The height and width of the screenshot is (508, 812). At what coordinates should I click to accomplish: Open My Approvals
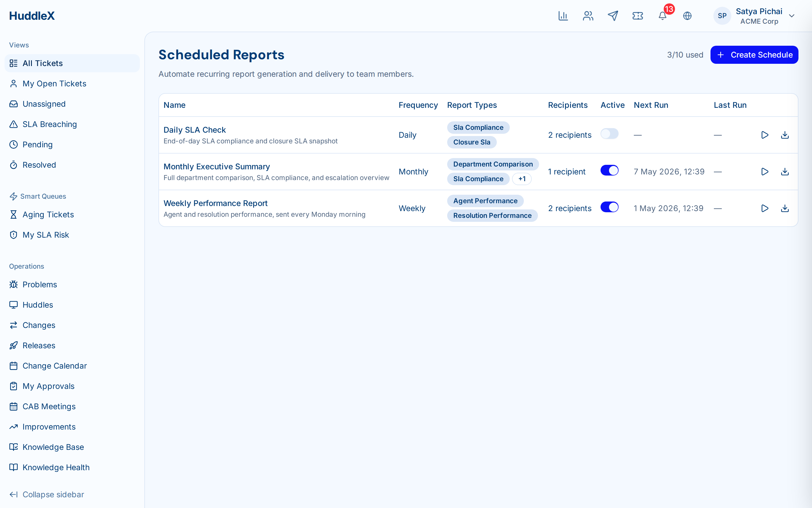tap(72, 386)
